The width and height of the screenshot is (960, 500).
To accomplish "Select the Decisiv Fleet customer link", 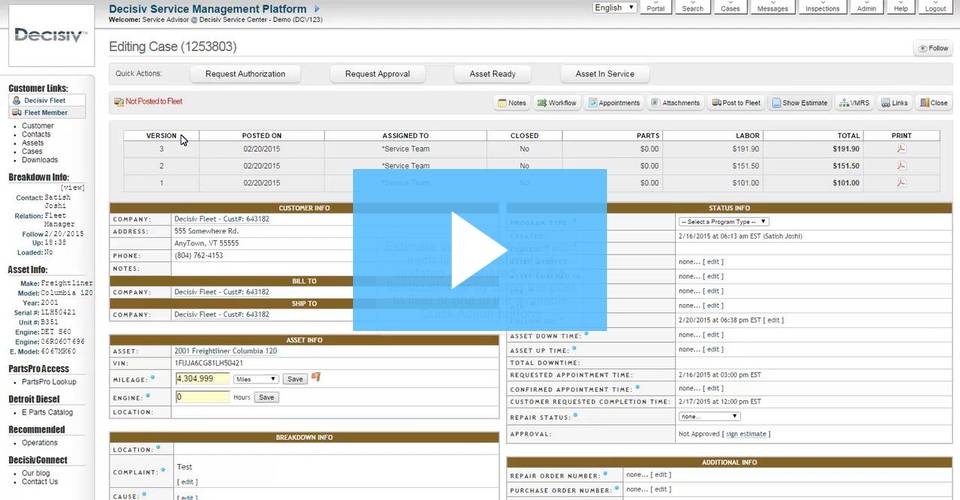I will 45,100.
